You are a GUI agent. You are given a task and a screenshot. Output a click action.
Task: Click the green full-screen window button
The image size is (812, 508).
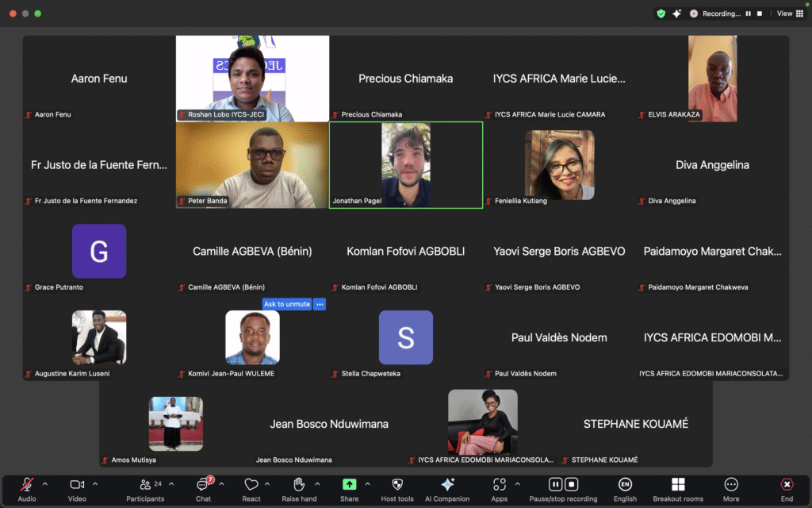pos(38,13)
